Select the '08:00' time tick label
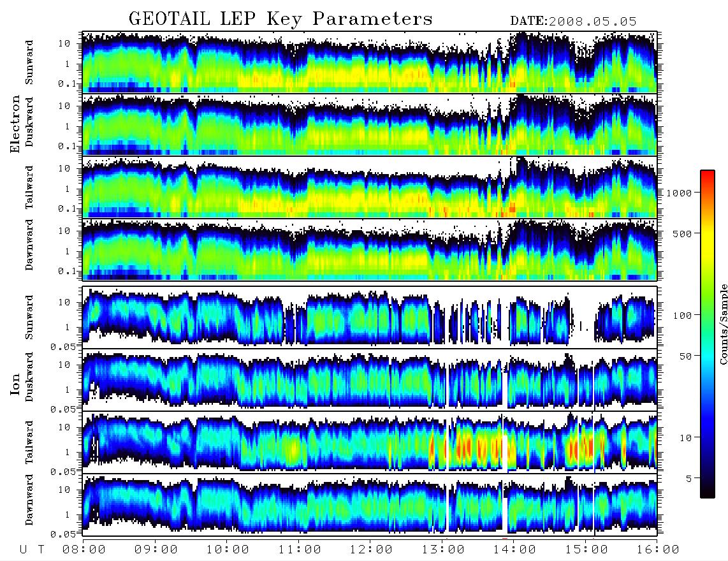 [x=84, y=550]
